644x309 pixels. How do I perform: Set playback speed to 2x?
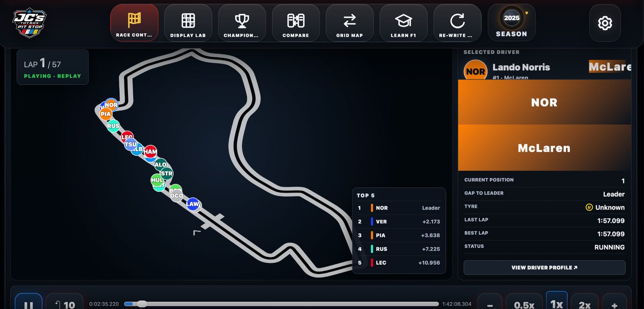click(x=585, y=302)
